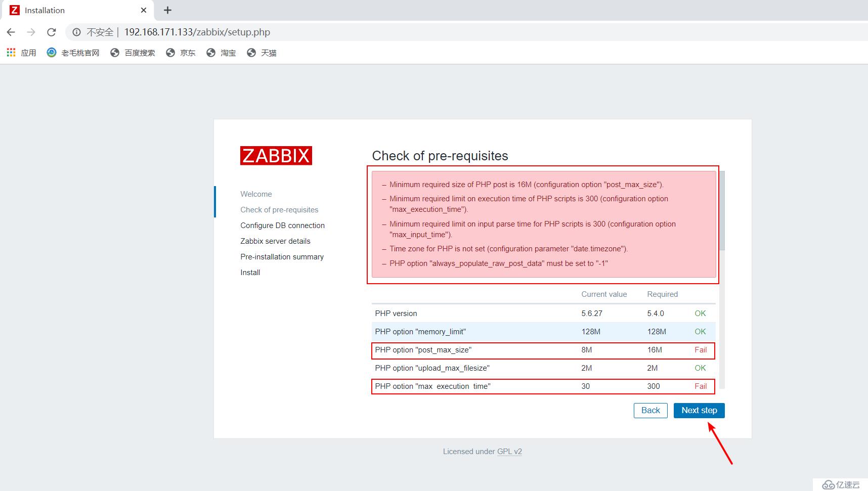Click OK status for PHP version

point(700,314)
